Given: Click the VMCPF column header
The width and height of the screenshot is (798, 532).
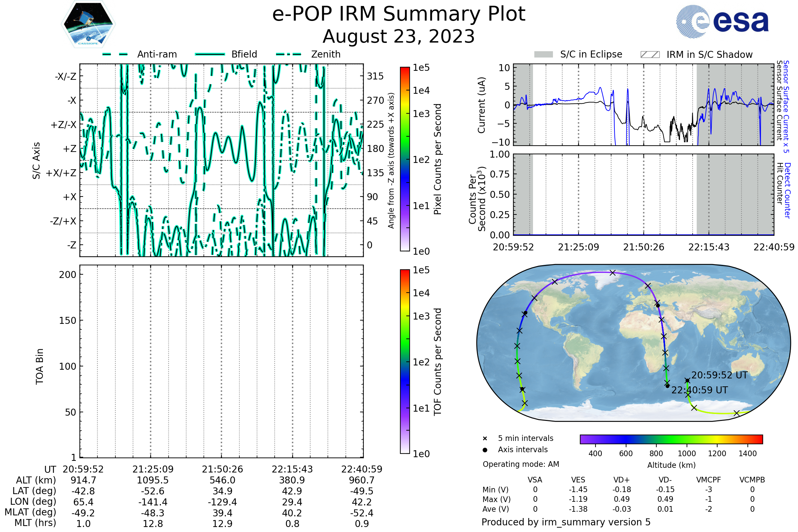Looking at the screenshot, I should (709, 480).
